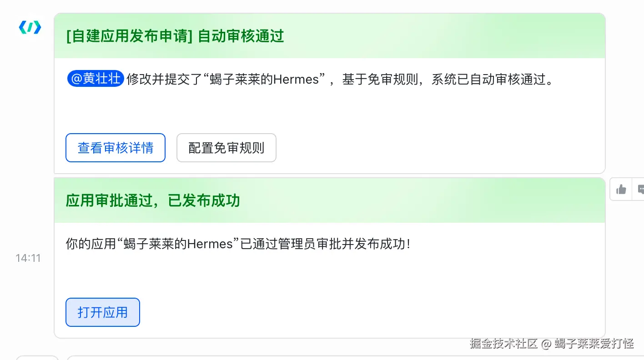Give a thumbs-up reaction to the message
This screenshot has height=360, width=644.
[x=621, y=190]
